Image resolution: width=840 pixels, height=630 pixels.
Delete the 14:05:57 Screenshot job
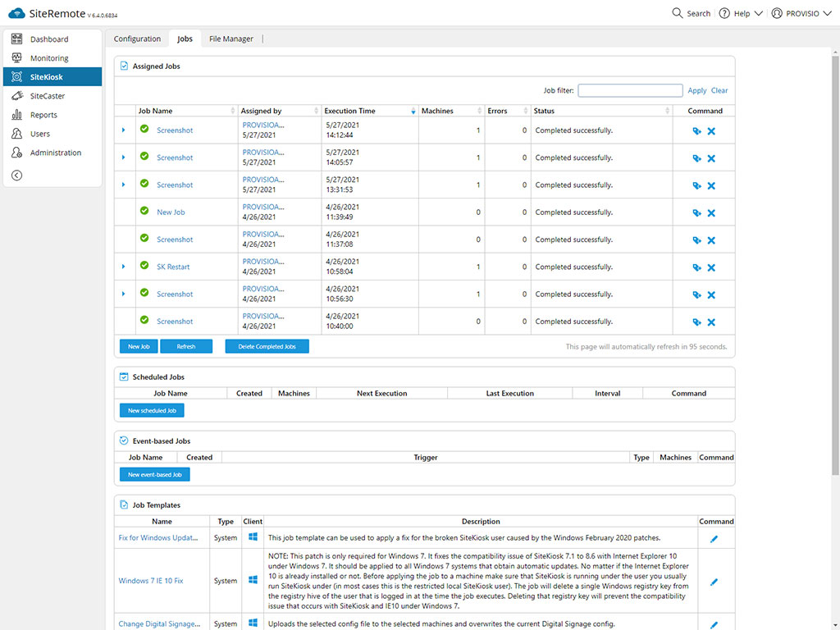[x=711, y=158]
